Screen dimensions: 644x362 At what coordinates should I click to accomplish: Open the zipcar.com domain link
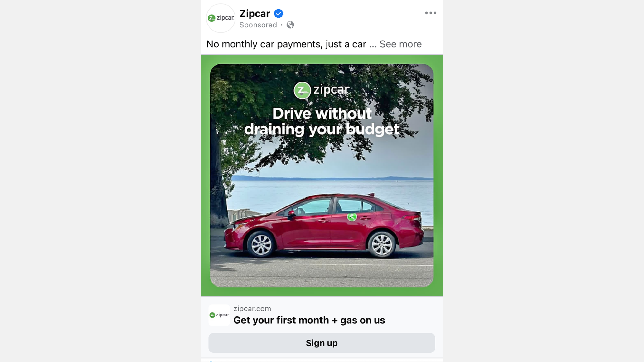coord(252,309)
